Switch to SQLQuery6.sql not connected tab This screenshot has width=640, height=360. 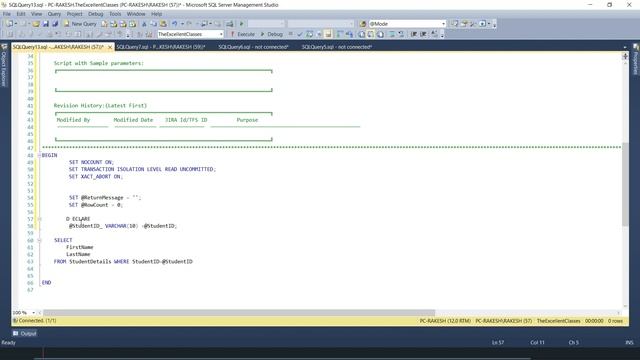253,47
